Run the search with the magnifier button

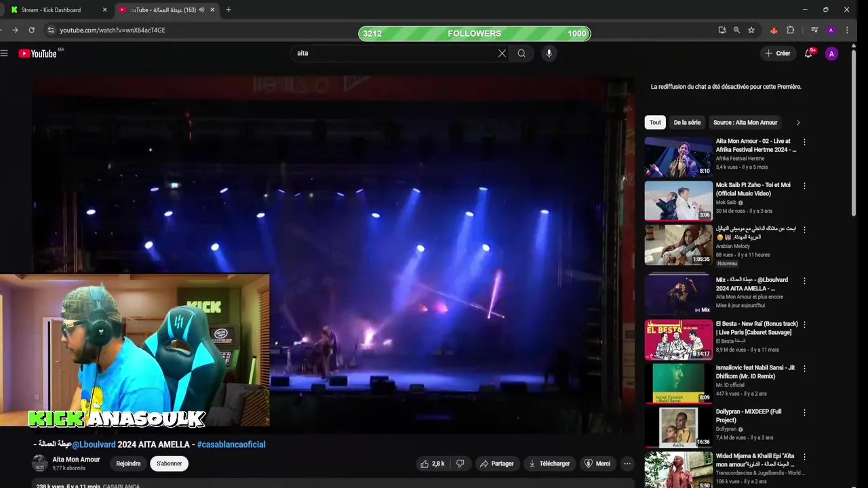pyautogui.click(x=521, y=54)
